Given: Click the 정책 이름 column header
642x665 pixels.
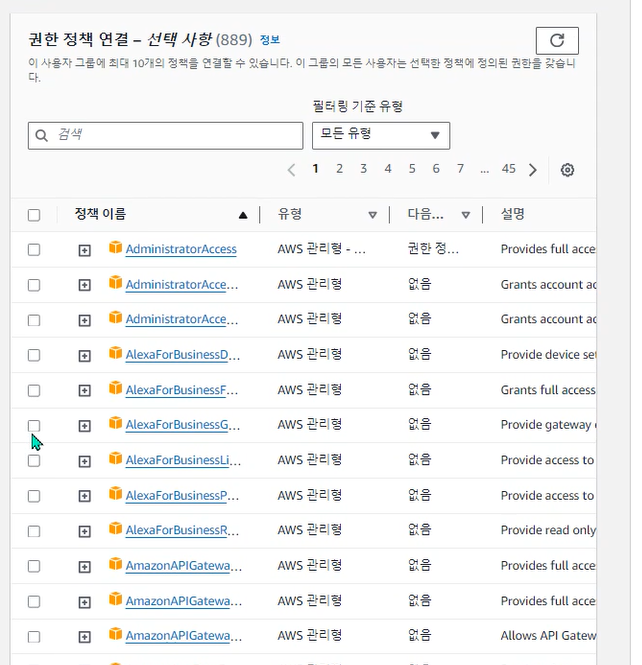Looking at the screenshot, I should click(100, 214).
